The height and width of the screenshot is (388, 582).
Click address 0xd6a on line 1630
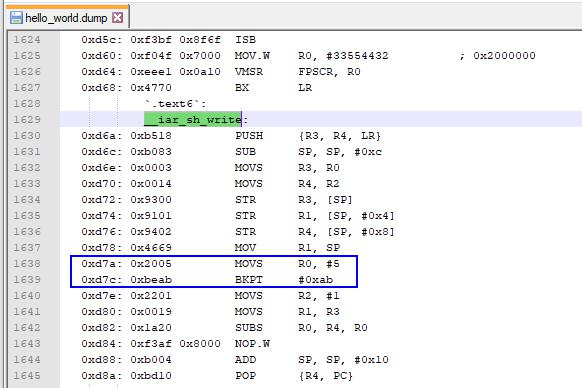point(102,136)
